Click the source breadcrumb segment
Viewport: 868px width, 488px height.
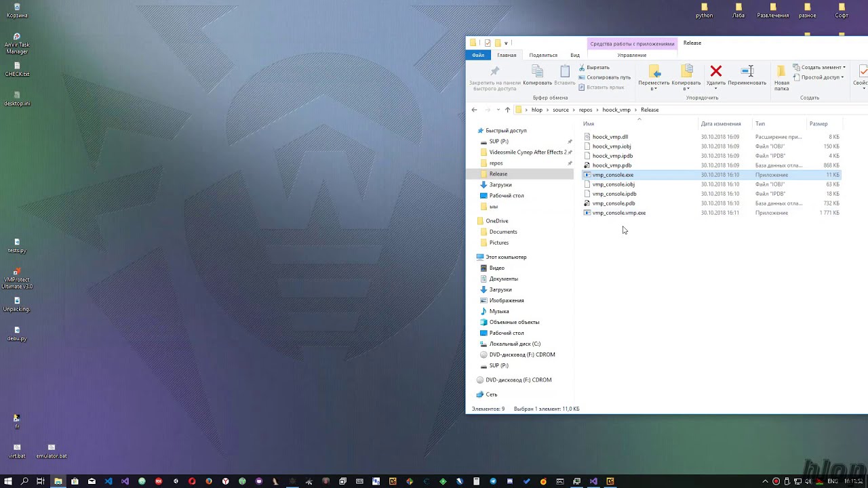pos(560,110)
